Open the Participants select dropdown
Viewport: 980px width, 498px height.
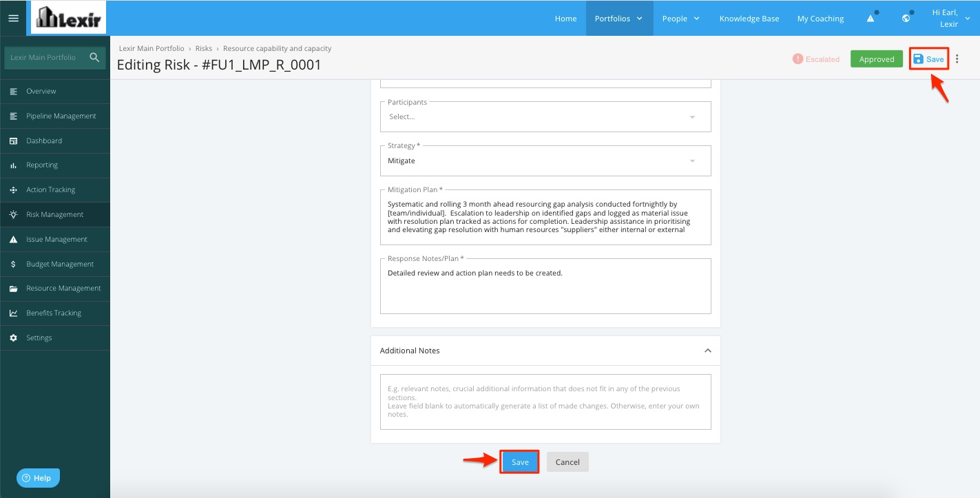tap(545, 116)
